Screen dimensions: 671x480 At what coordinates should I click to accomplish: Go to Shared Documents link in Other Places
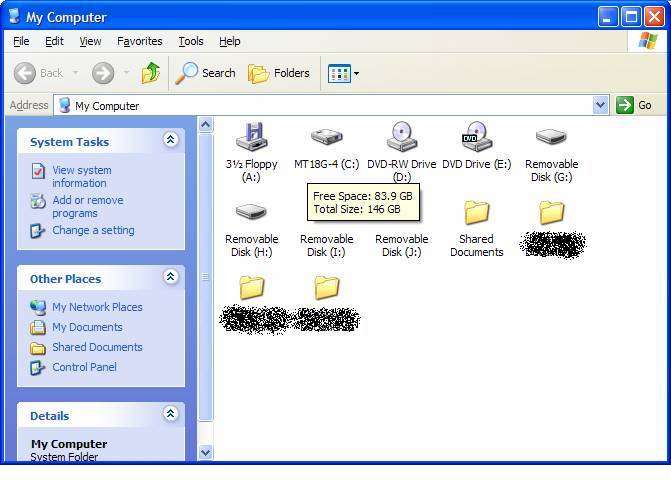click(x=97, y=347)
